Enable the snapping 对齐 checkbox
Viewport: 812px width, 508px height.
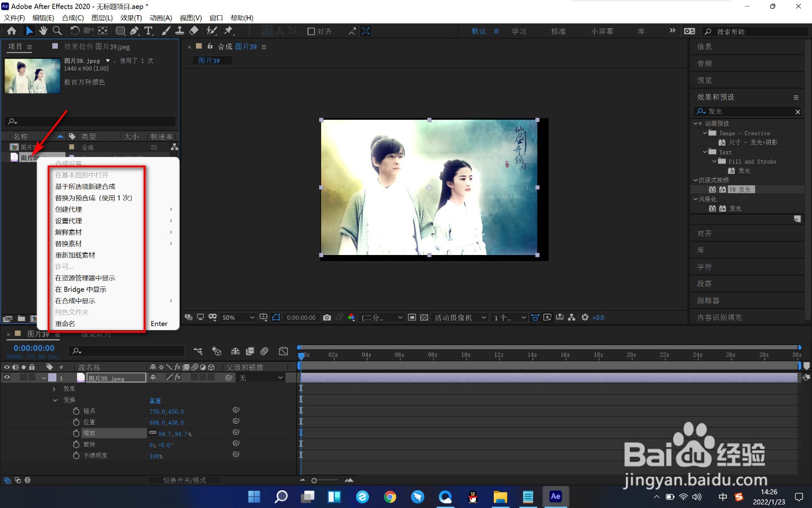coord(312,31)
